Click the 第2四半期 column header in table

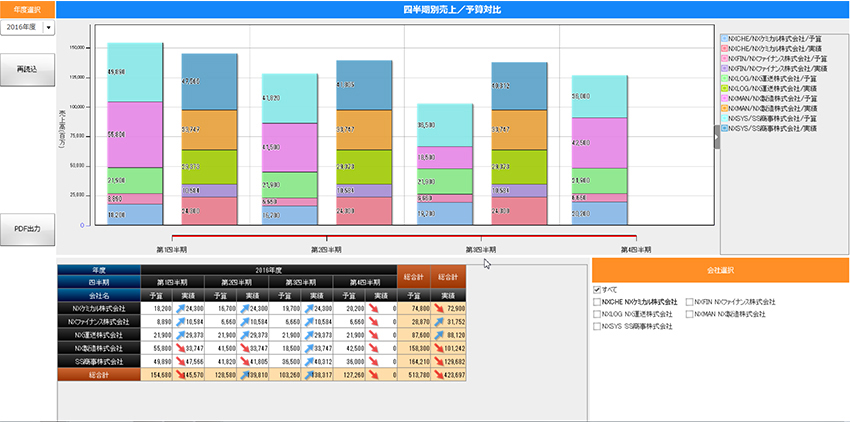tap(237, 282)
